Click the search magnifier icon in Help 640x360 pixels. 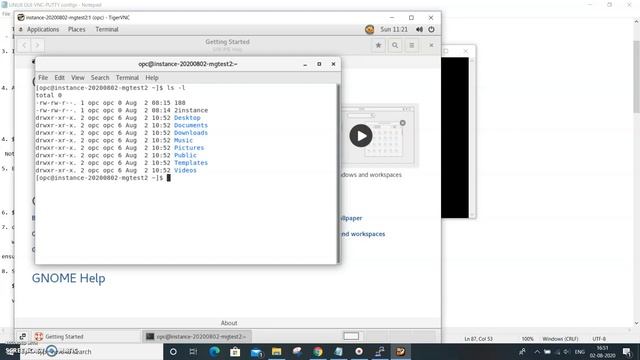395,45
